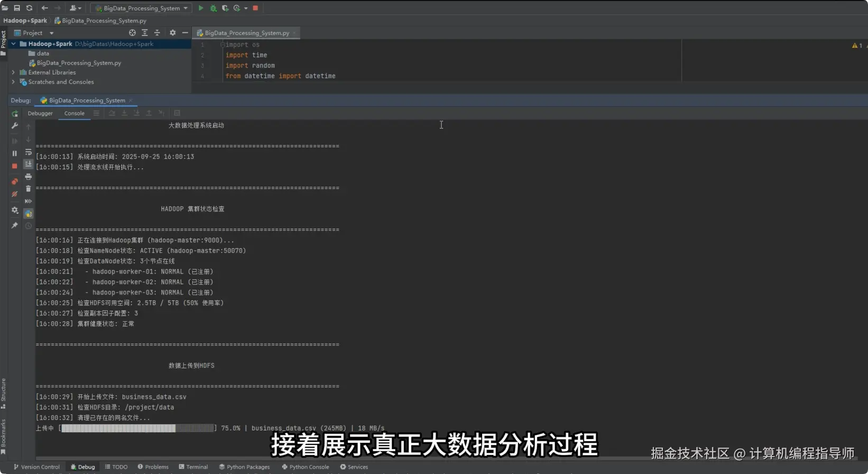Click the upload progress bar in console
The width and height of the screenshot is (868, 474).
(137, 428)
